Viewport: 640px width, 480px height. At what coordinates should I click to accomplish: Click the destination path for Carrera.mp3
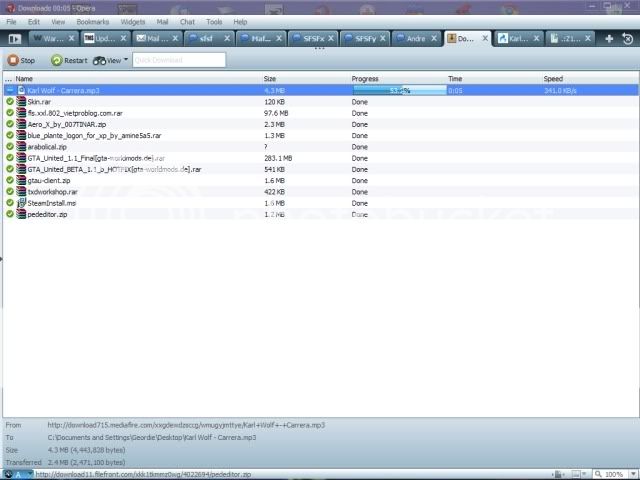point(152,438)
